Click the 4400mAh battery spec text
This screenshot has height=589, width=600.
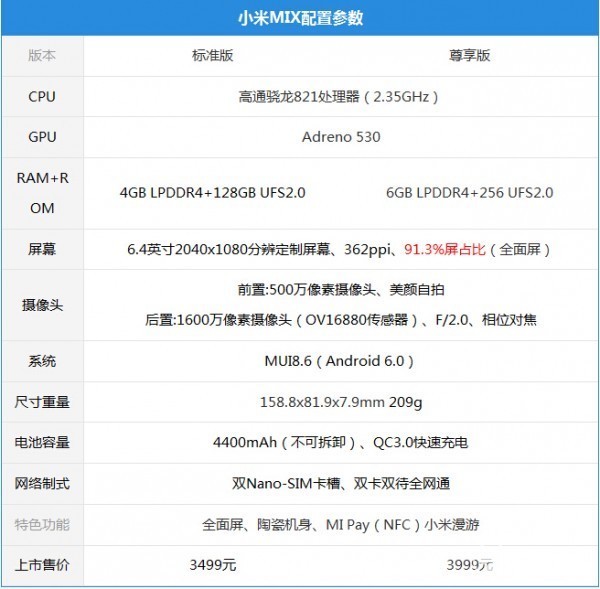tap(341, 443)
